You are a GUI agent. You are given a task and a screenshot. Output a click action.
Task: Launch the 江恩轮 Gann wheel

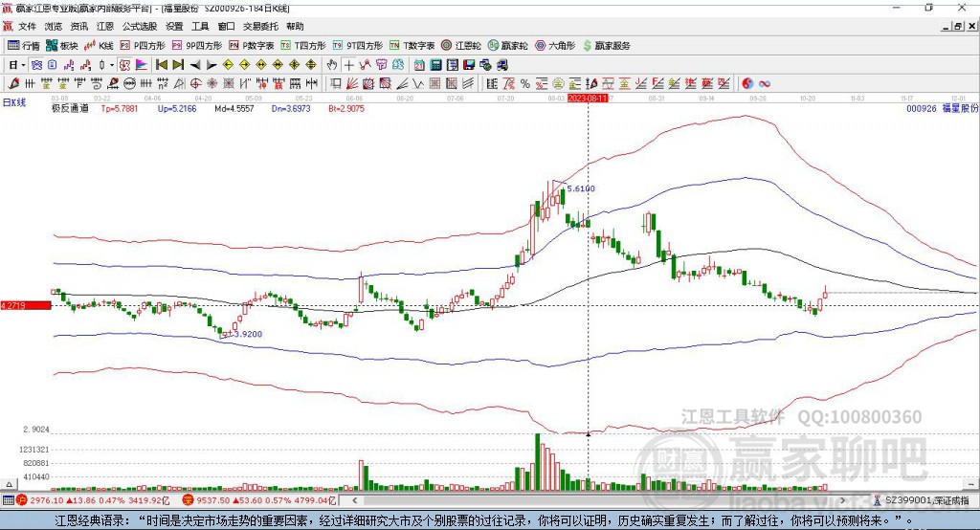click(x=461, y=46)
